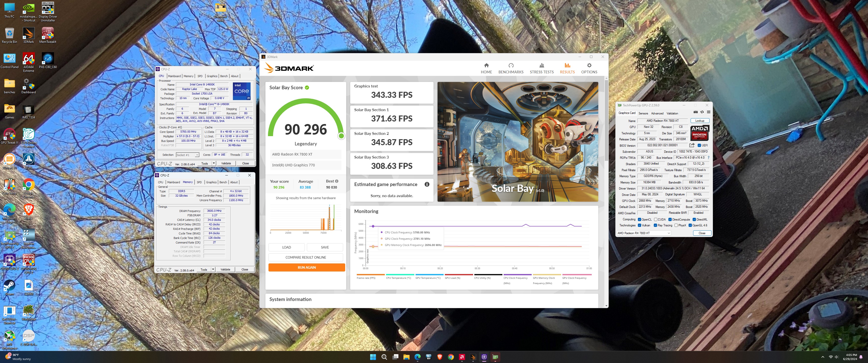
Task: Click Frame rate (FPS) monitoring legend item
Action: (370, 277)
